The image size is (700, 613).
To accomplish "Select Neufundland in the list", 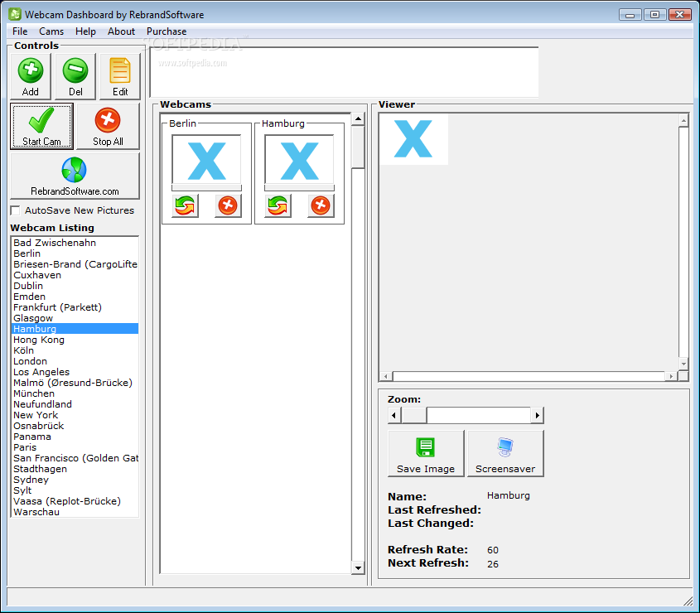I will (75, 404).
